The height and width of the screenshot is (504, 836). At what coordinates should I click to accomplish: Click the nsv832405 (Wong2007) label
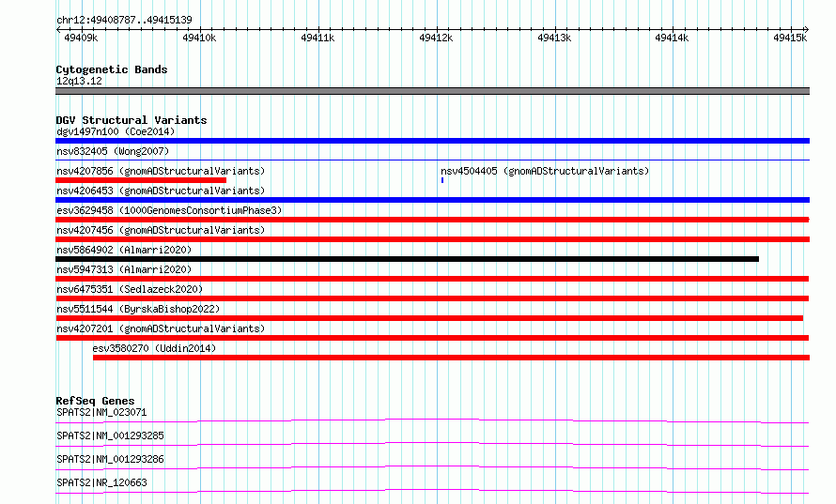(113, 151)
